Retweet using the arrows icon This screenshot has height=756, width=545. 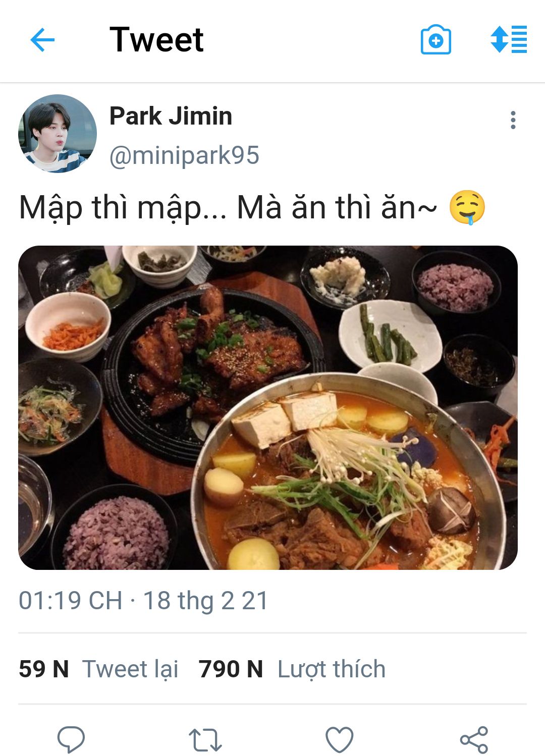click(x=205, y=740)
